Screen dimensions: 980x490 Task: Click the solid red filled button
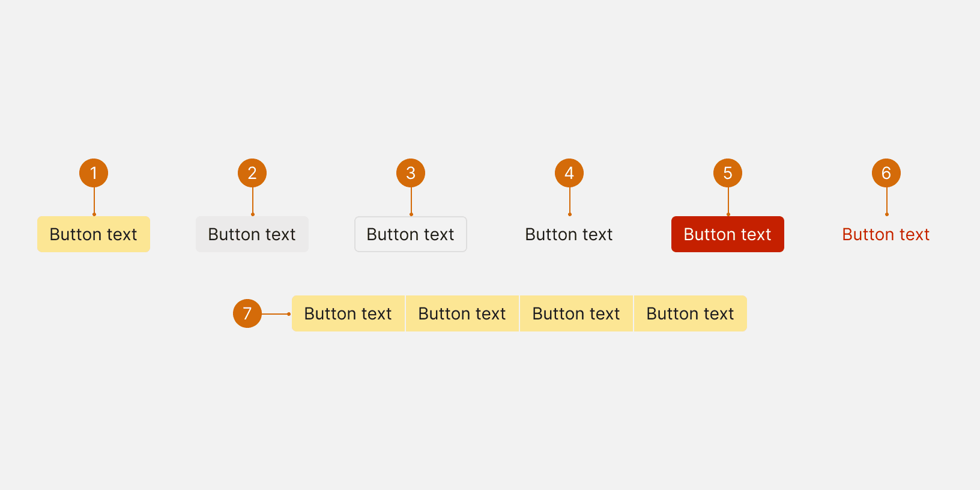click(728, 234)
